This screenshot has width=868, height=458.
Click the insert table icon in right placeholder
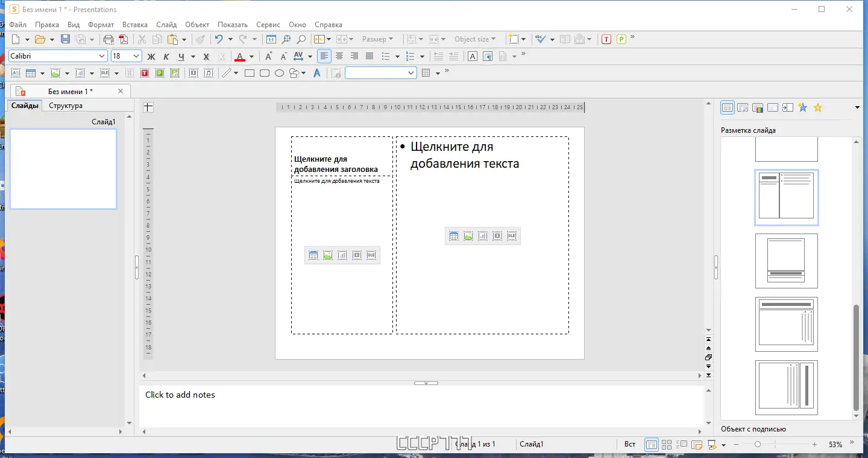click(x=454, y=236)
